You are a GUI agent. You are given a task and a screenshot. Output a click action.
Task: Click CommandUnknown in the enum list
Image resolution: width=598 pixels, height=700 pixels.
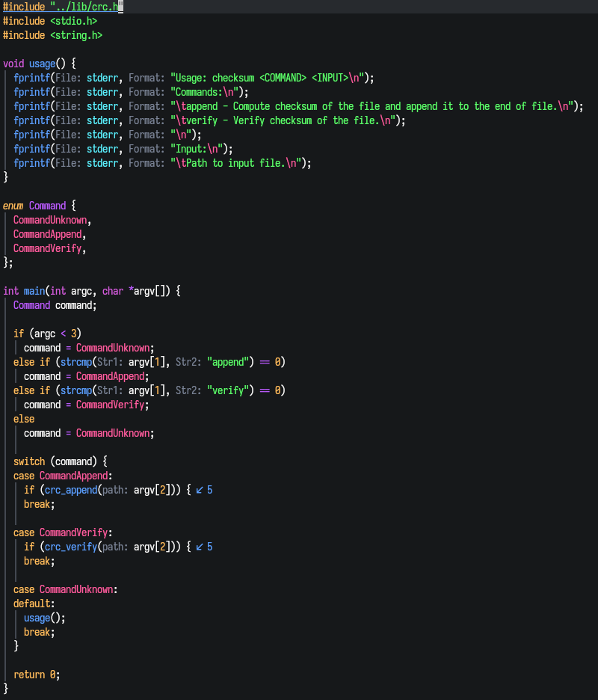pos(50,220)
